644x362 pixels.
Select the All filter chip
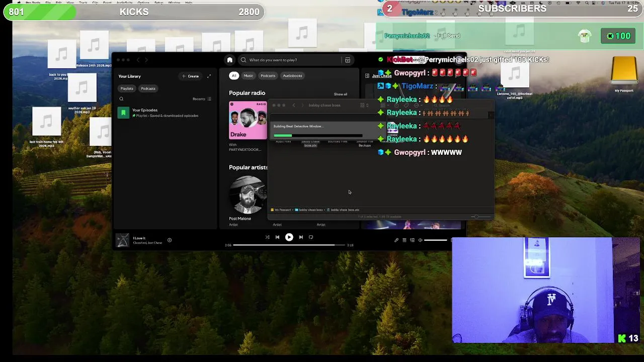click(x=234, y=75)
